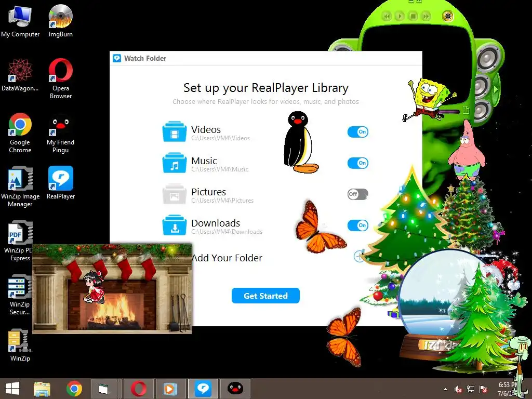
Task: Open the Action Center flag icon
Action: click(x=483, y=389)
